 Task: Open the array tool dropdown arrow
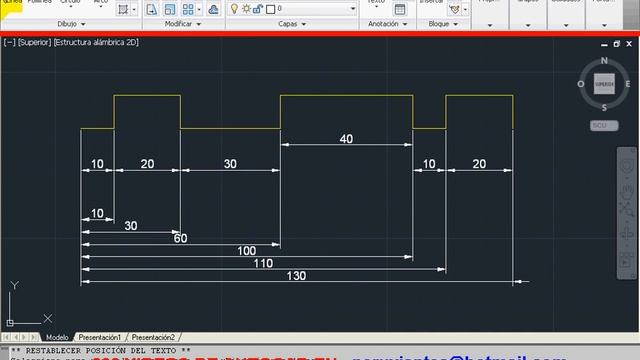pyautogui.click(x=199, y=9)
